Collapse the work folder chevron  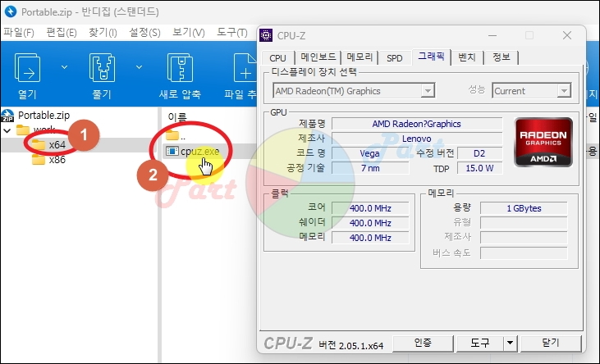pos(7,130)
